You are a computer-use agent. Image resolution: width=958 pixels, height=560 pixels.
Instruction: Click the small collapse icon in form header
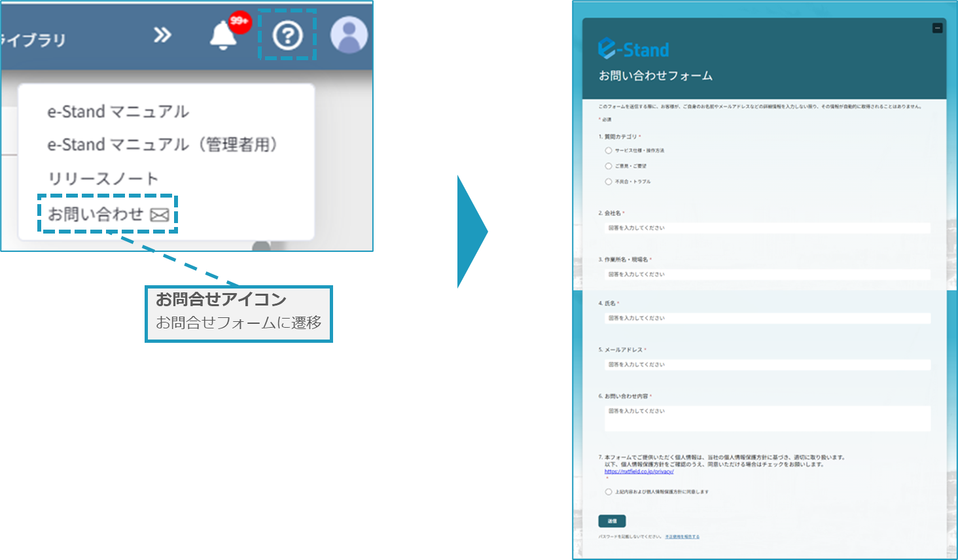937,28
